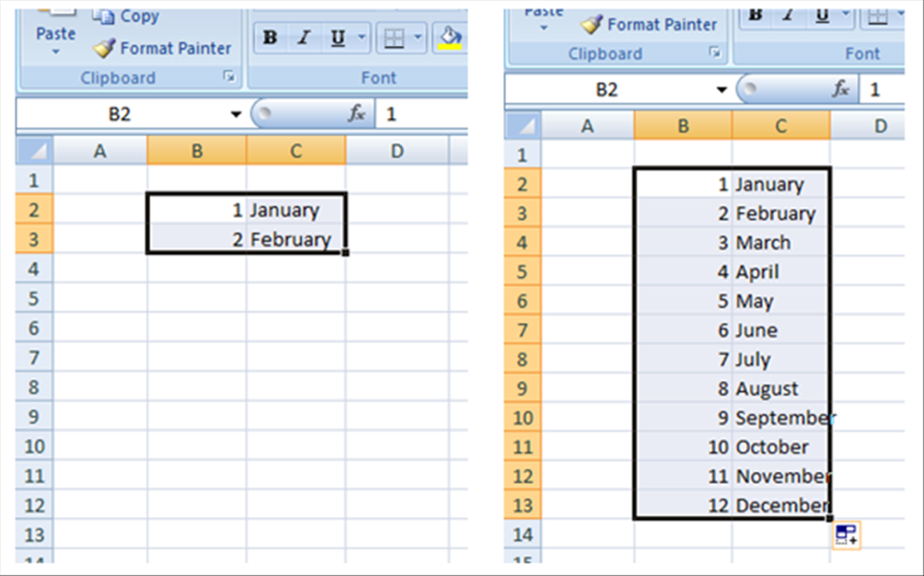Image resolution: width=924 pixels, height=576 pixels.
Task: Click the Fill Color paint bucket icon
Action: (450, 32)
